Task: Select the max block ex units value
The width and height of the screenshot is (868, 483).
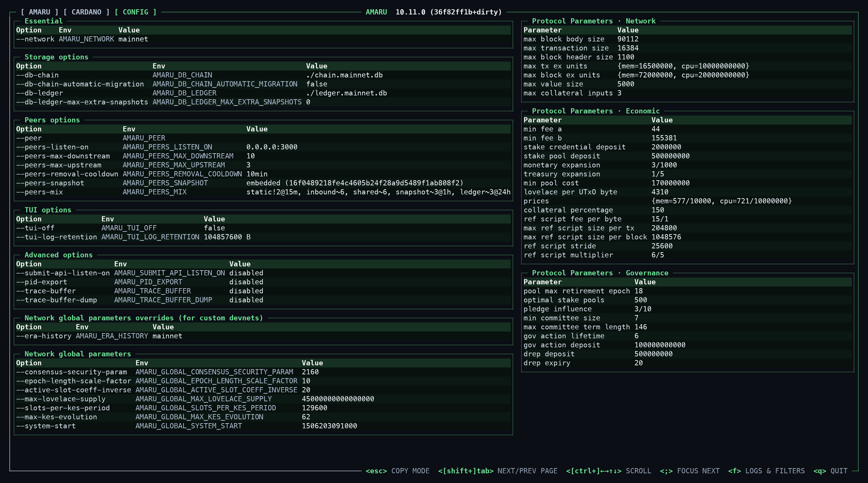Action: tap(683, 75)
